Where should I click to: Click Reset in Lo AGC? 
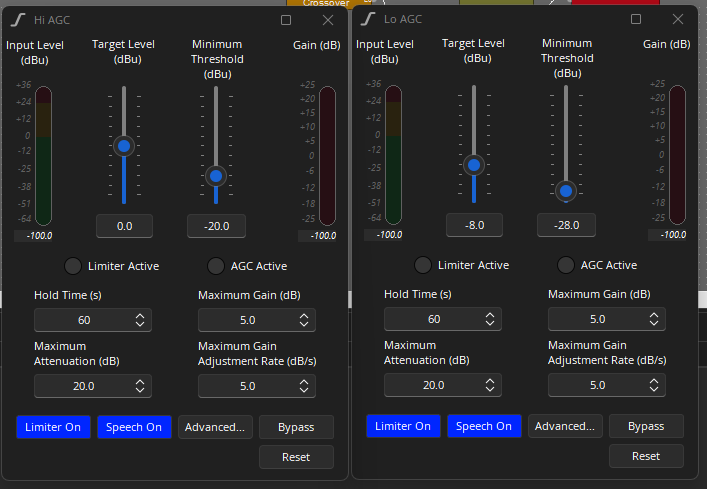pos(646,456)
